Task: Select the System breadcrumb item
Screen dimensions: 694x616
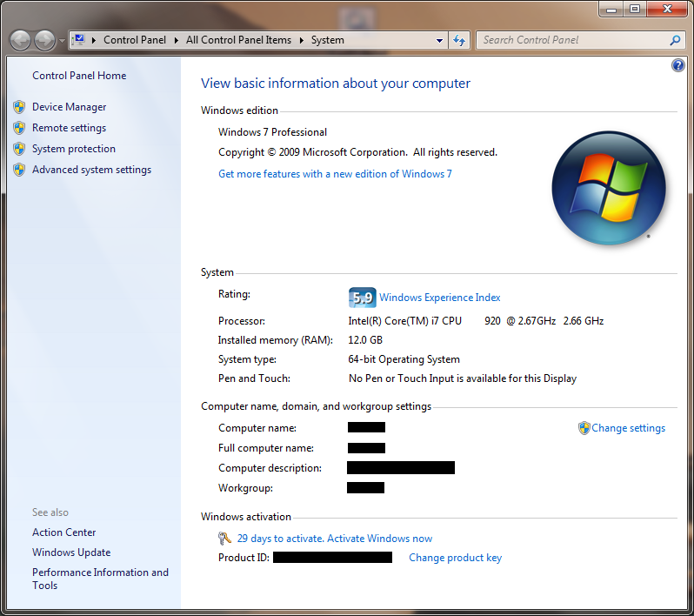Action: 328,40
